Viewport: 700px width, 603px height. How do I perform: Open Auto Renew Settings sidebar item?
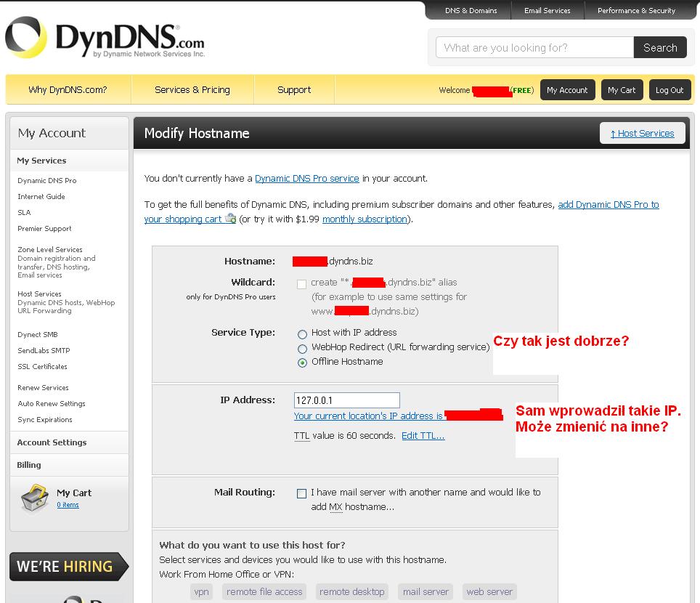click(52, 404)
